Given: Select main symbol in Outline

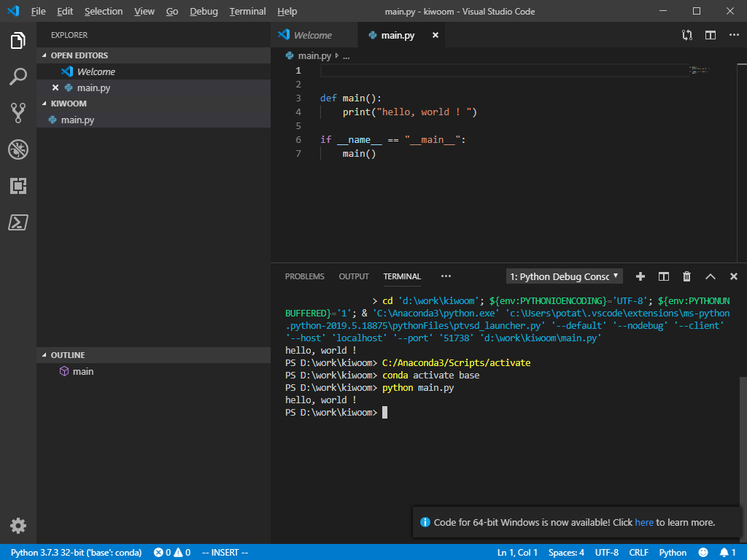Looking at the screenshot, I should (153, 371).
